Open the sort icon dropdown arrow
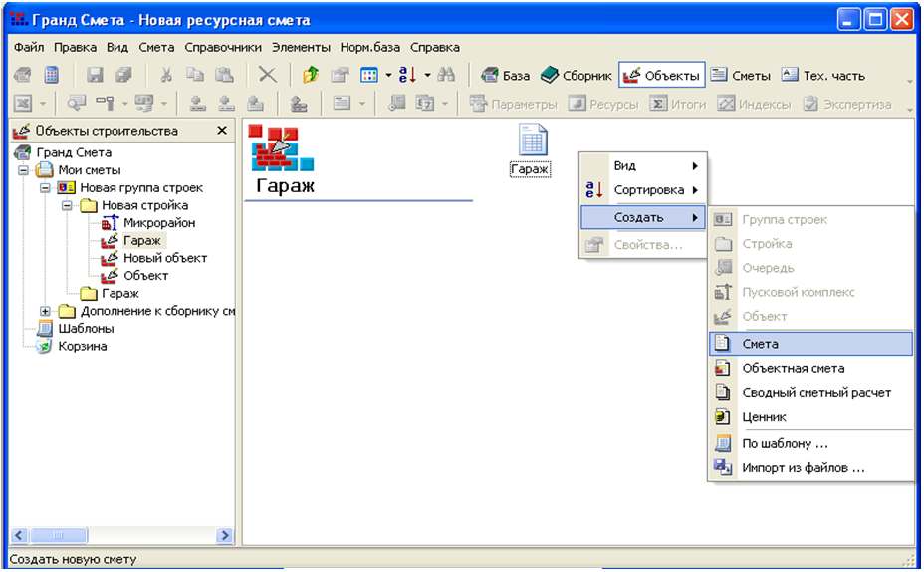 point(427,75)
